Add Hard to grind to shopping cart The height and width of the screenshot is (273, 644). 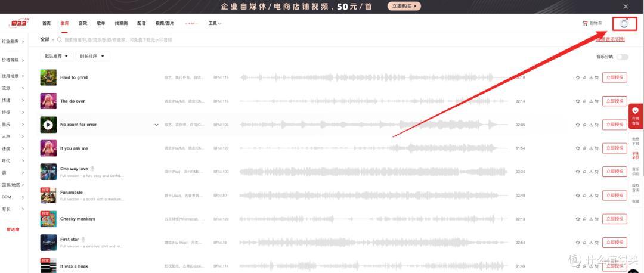(x=596, y=77)
